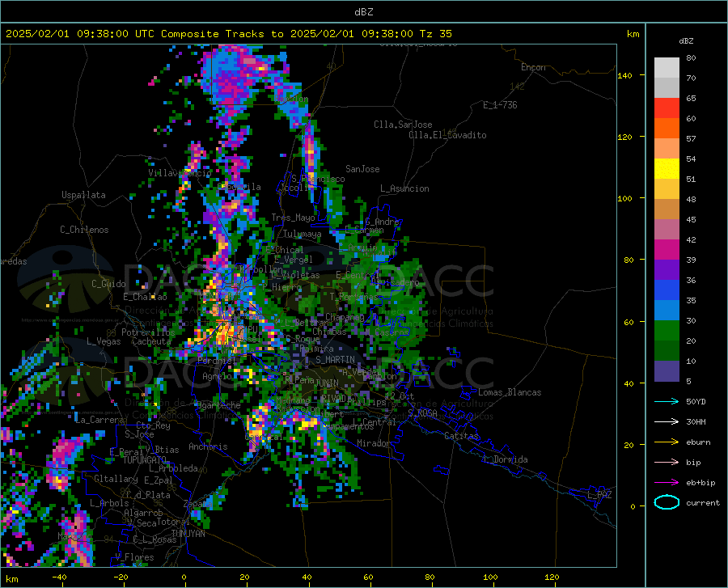Pick the red 65-60 dBZ legend swatch
The width and height of the screenshot is (728, 588).
(x=667, y=108)
